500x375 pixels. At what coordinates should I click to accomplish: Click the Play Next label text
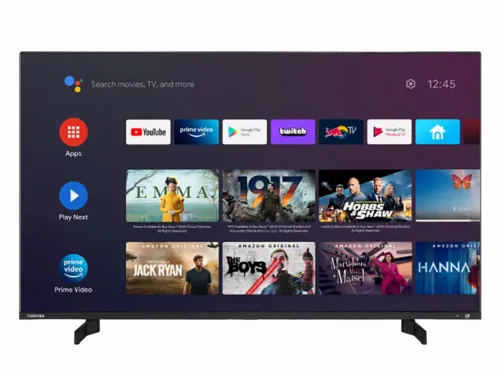click(x=73, y=217)
